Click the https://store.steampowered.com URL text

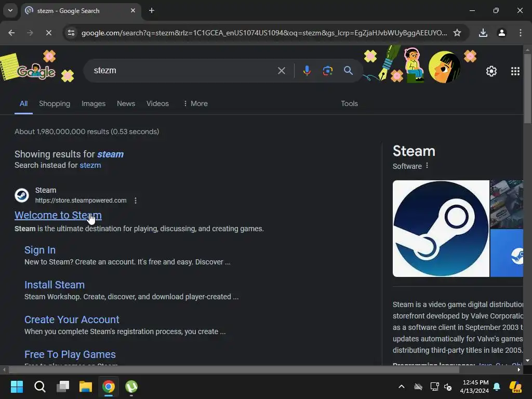point(81,201)
